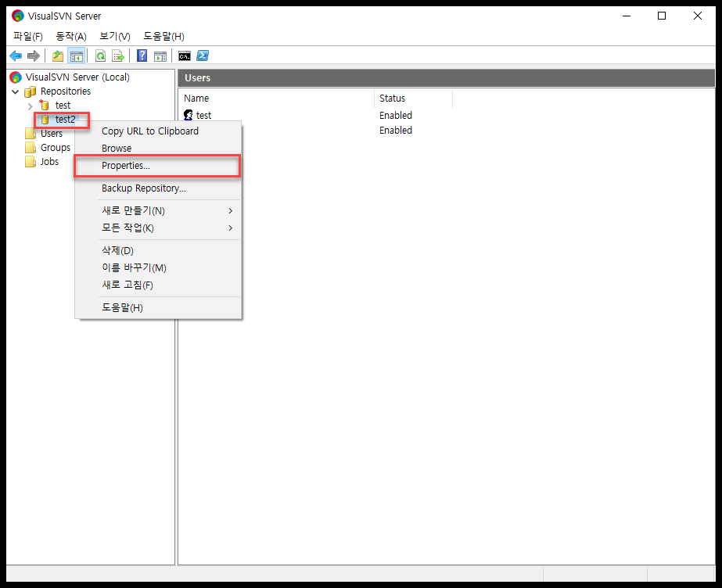This screenshot has height=588, width=722.
Task: Click the Groups folder icon in tree
Action: coord(31,148)
